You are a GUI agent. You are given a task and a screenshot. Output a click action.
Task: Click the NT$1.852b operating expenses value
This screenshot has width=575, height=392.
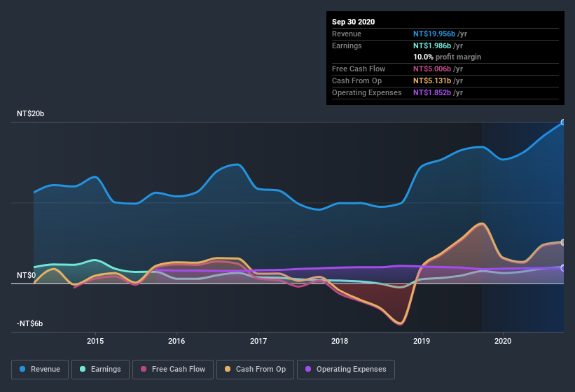(432, 92)
